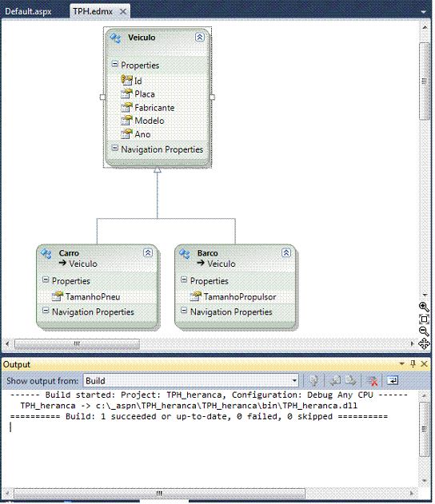Select the Fabricante property in Veiculo
This screenshot has width=435, height=504.
[154, 108]
